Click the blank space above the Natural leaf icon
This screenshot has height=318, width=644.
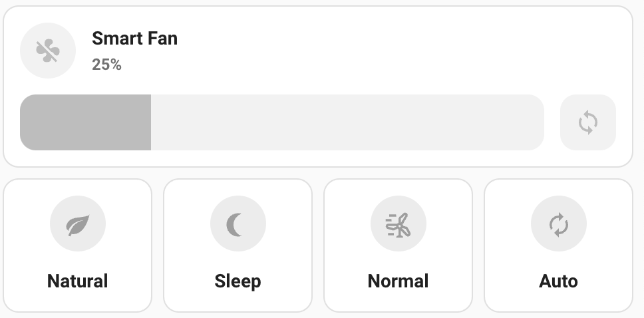point(78,188)
